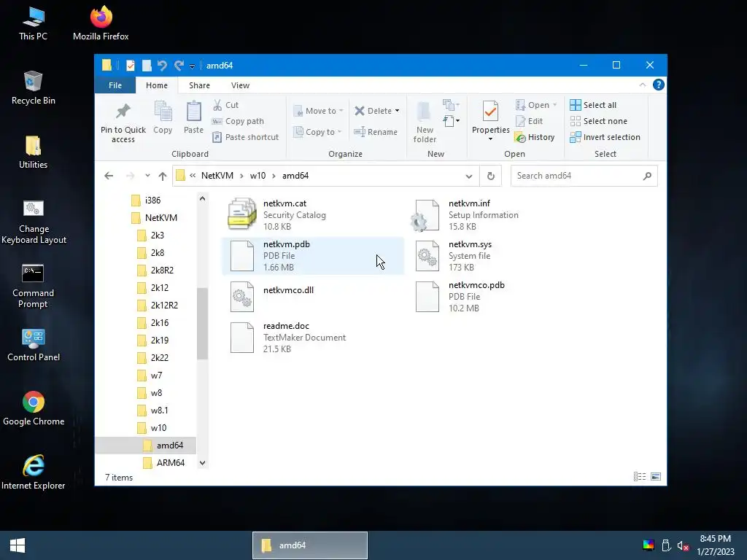The width and height of the screenshot is (747, 560).
Task: Click Paste shortcut in ribbon
Action: [x=245, y=137]
